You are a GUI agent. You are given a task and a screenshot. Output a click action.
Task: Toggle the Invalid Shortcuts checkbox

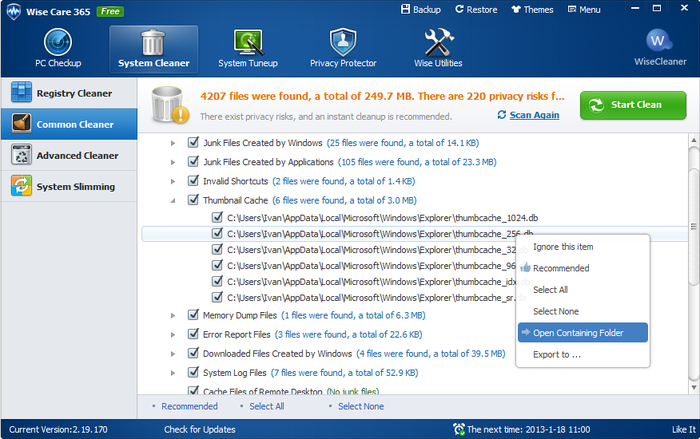pos(193,180)
